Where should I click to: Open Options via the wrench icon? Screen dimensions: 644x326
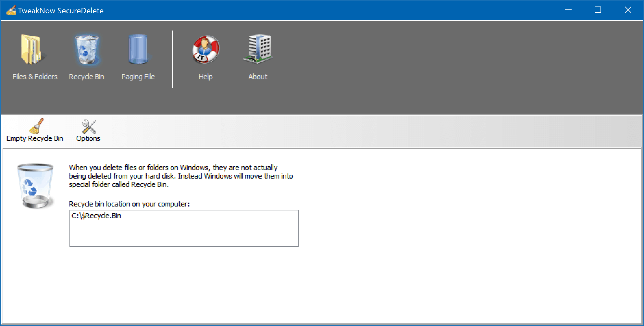88,127
